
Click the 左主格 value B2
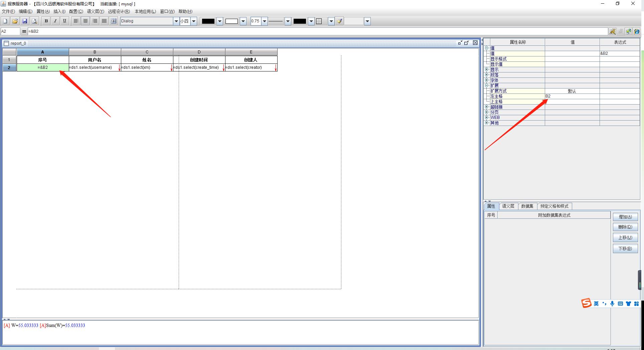tap(572, 96)
